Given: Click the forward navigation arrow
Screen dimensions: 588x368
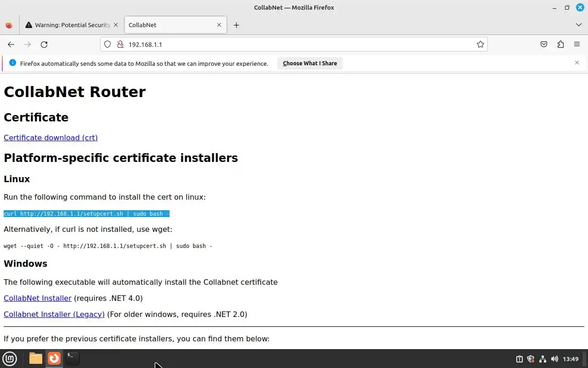Looking at the screenshot, I should [28, 45].
